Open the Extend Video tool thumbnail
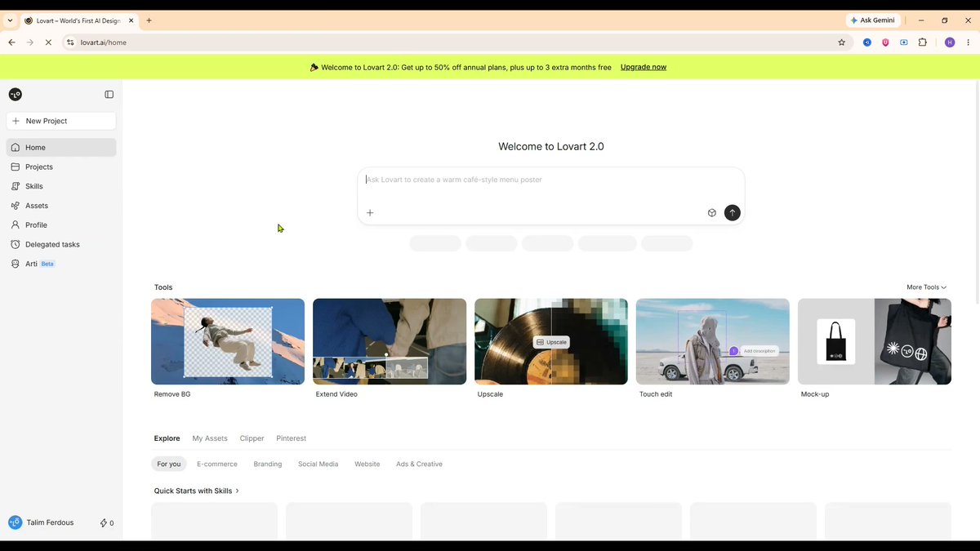The width and height of the screenshot is (980, 551). [x=390, y=341]
